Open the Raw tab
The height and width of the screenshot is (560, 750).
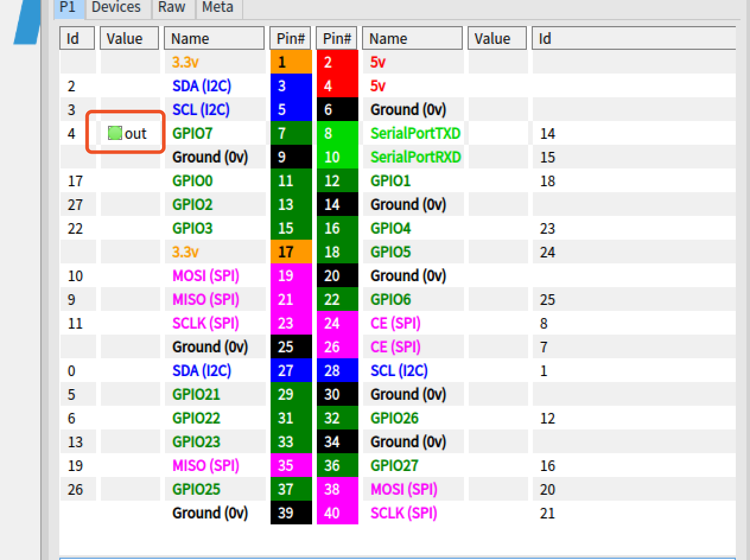[x=171, y=7]
